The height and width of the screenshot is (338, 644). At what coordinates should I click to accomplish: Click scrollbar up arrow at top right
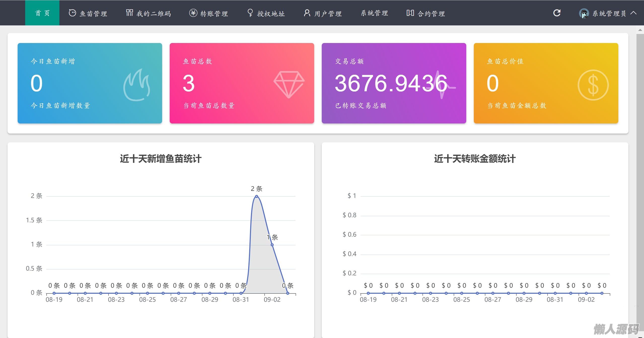pos(640,30)
